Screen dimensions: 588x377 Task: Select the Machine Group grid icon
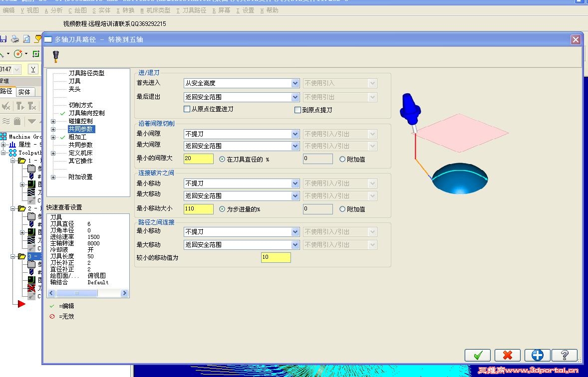tap(3, 137)
